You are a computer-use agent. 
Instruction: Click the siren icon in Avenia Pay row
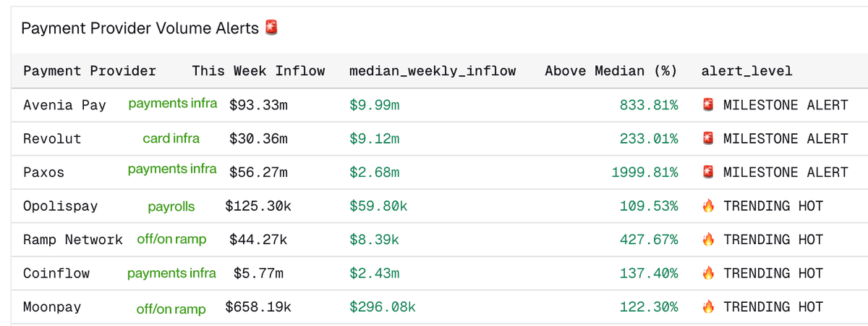(709, 105)
